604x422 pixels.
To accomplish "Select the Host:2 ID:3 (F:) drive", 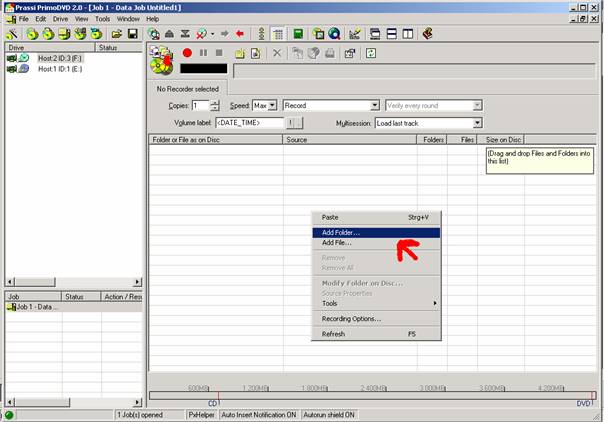I will point(61,59).
